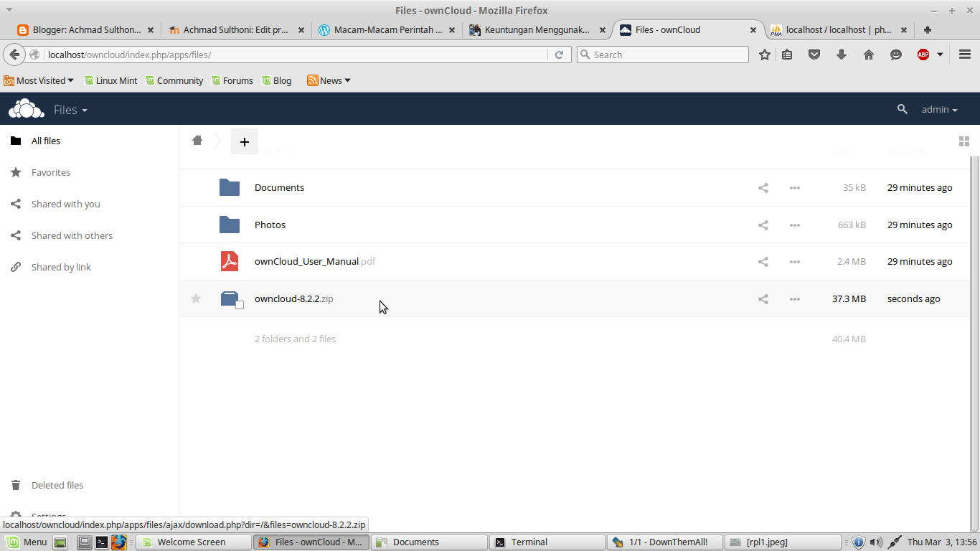This screenshot has height=551, width=980.
Task: Open a new tab plus button
Action: pos(928,30)
